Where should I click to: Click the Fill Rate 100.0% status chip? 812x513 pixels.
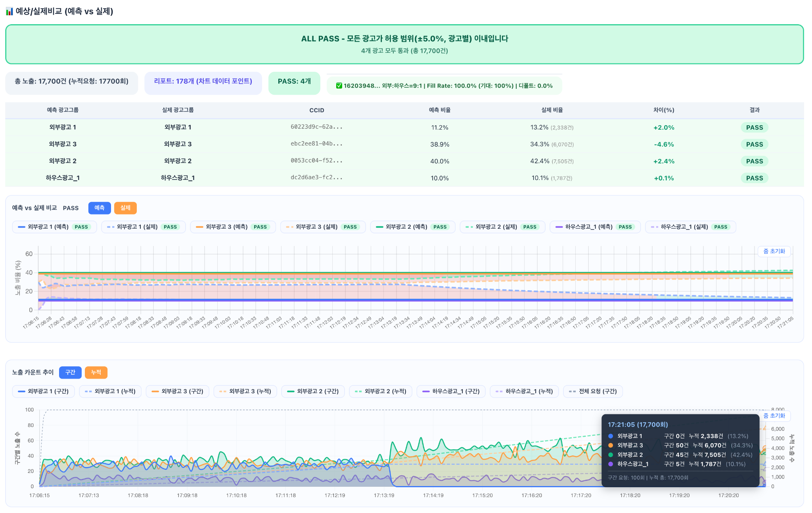[444, 86]
